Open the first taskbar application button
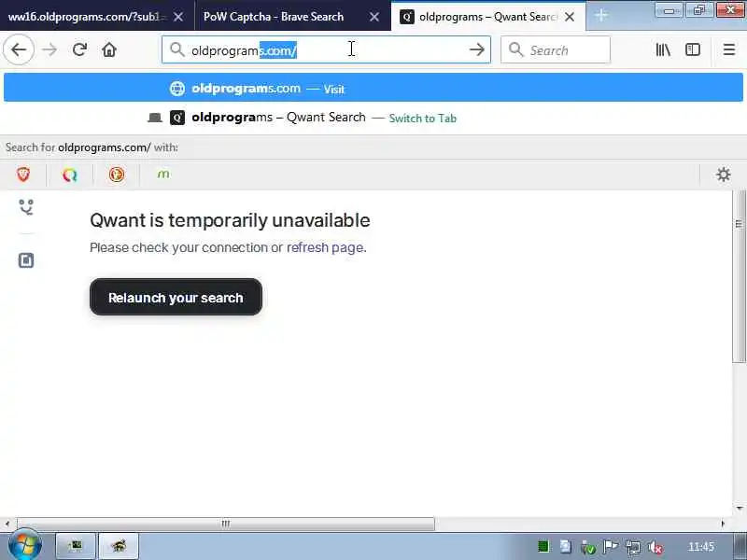Image resolution: width=747 pixels, height=560 pixels. point(76,546)
